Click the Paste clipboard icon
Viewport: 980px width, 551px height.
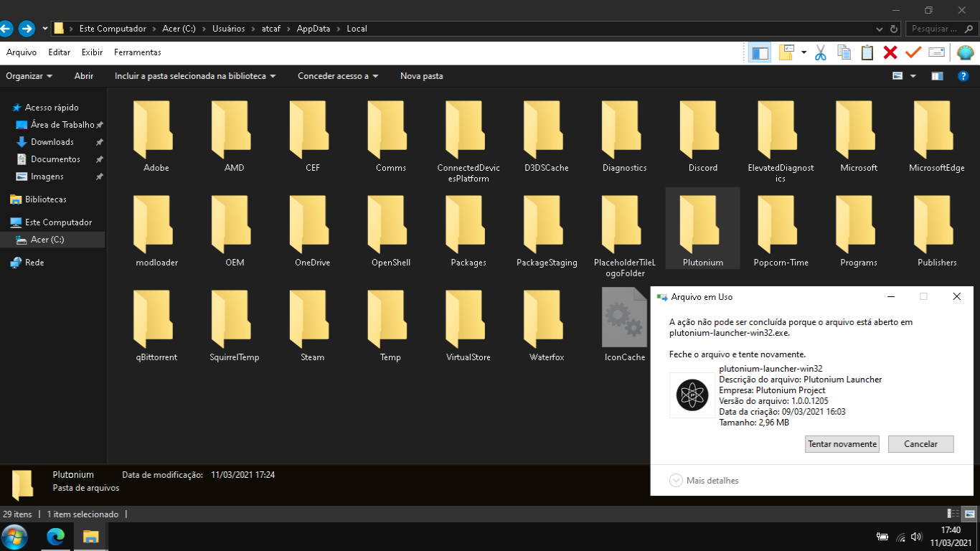click(x=867, y=52)
